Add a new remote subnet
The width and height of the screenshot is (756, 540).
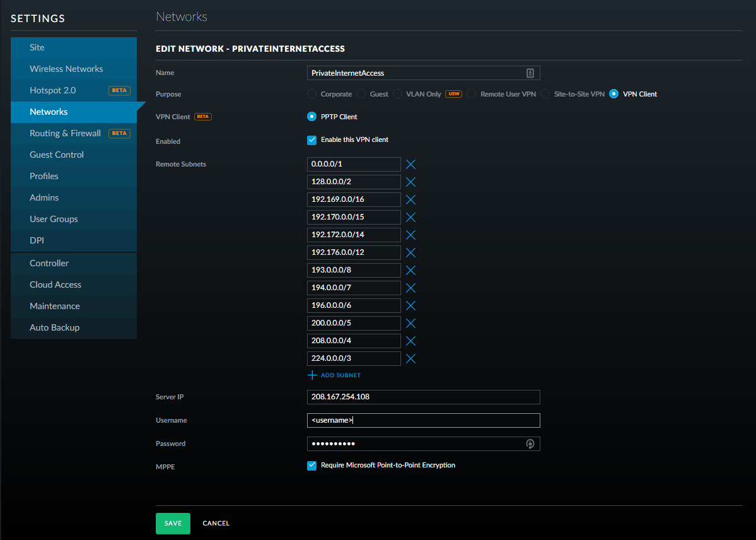click(334, 375)
